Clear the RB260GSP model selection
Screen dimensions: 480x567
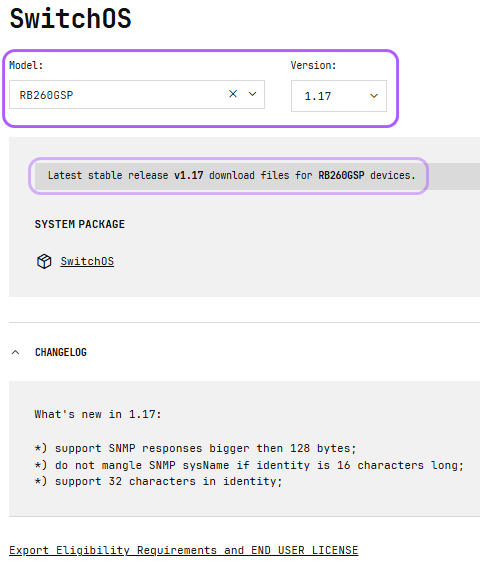click(233, 94)
